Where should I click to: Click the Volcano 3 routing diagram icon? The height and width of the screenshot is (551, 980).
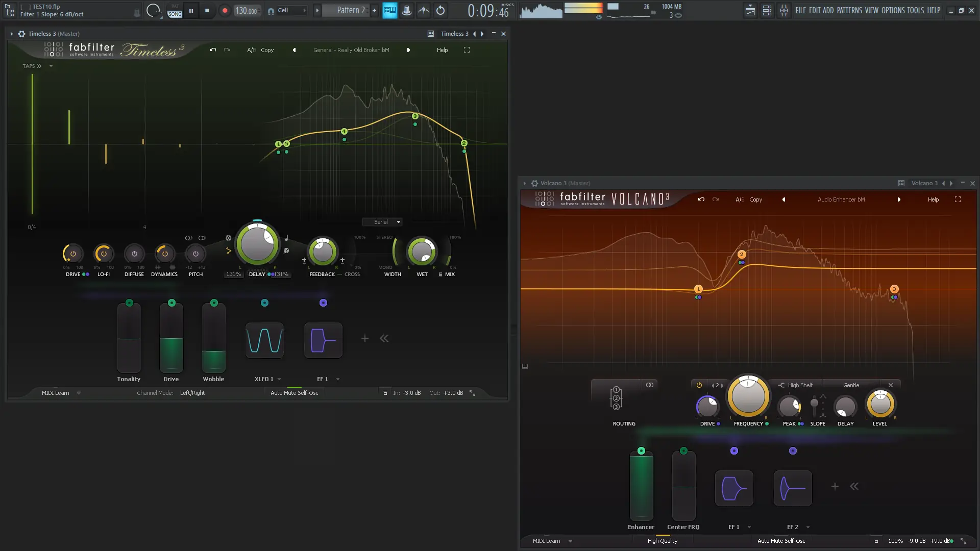[x=616, y=398]
